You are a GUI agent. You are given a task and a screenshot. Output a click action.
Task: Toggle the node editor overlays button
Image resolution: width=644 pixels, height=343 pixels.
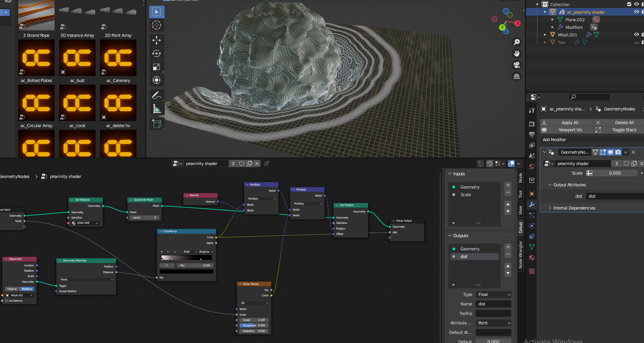click(511, 164)
